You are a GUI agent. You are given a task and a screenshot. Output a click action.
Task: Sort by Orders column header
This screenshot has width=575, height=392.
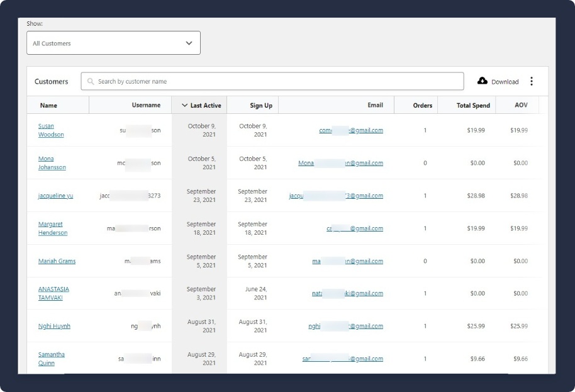click(x=422, y=106)
